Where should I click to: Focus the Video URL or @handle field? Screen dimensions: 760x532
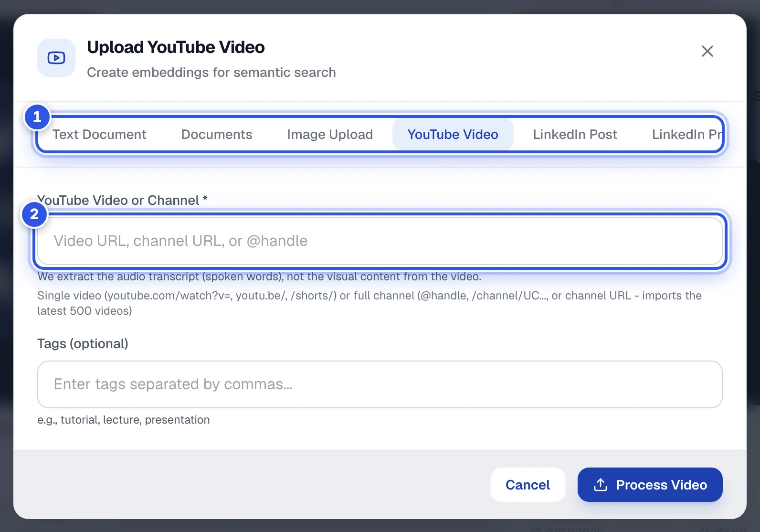(380, 241)
